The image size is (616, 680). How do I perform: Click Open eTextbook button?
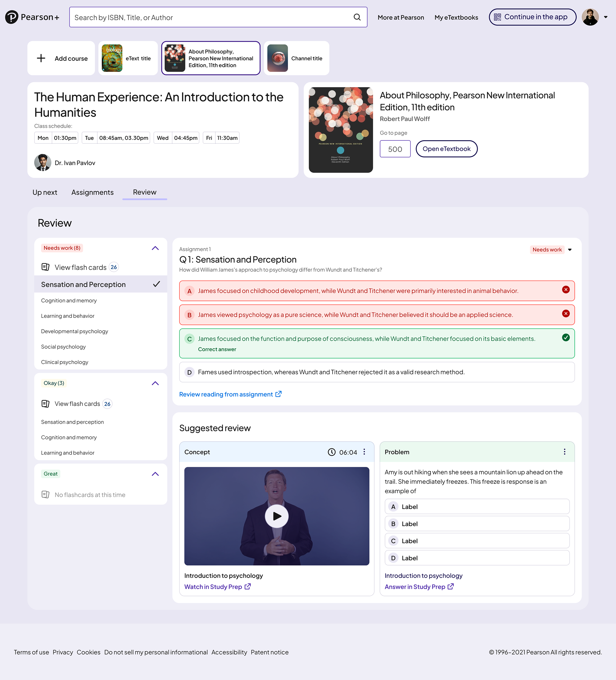coord(446,149)
